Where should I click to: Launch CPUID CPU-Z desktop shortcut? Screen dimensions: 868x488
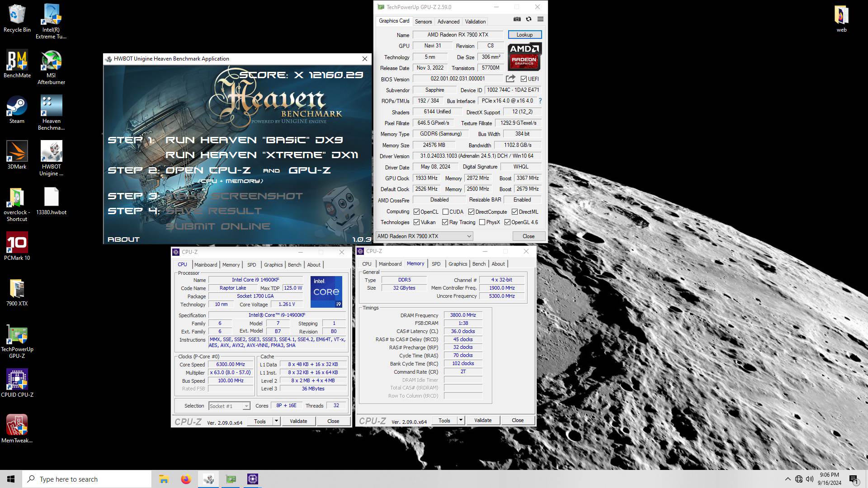[x=17, y=383]
